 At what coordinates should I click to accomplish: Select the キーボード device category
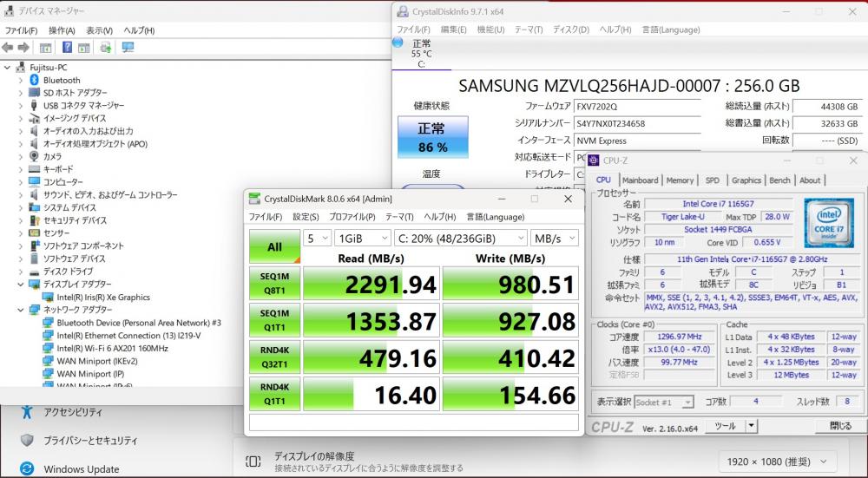57,169
